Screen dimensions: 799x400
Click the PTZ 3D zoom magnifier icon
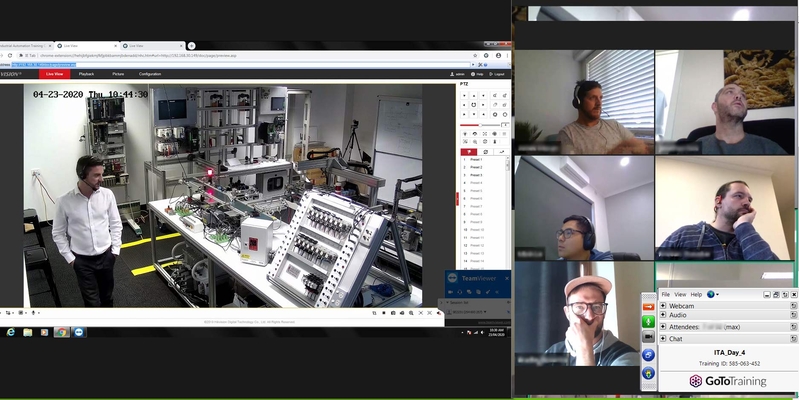click(x=475, y=142)
